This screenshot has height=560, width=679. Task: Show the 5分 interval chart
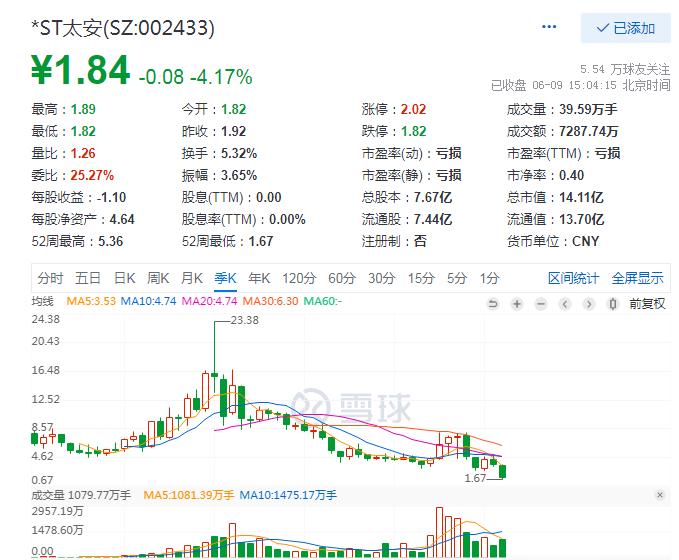(x=457, y=278)
